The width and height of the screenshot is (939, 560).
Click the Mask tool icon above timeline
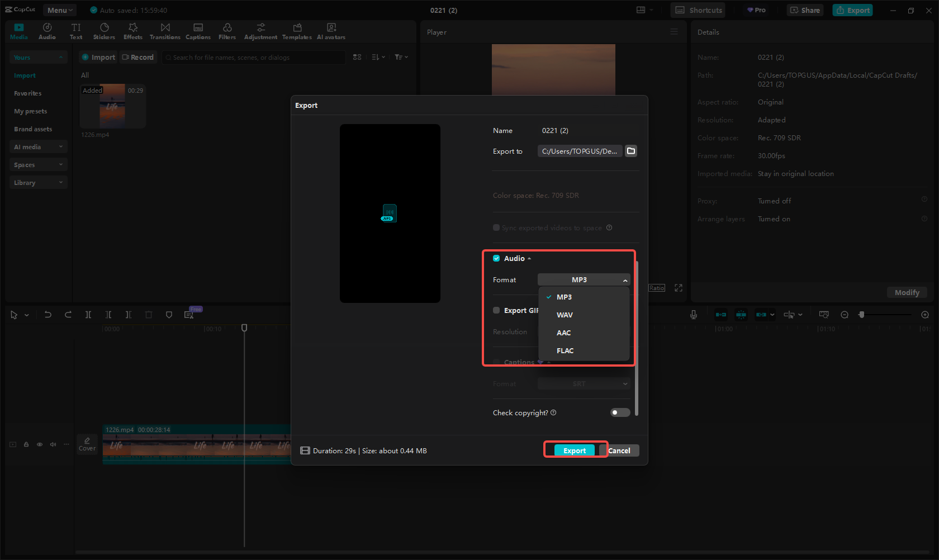(169, 315)
